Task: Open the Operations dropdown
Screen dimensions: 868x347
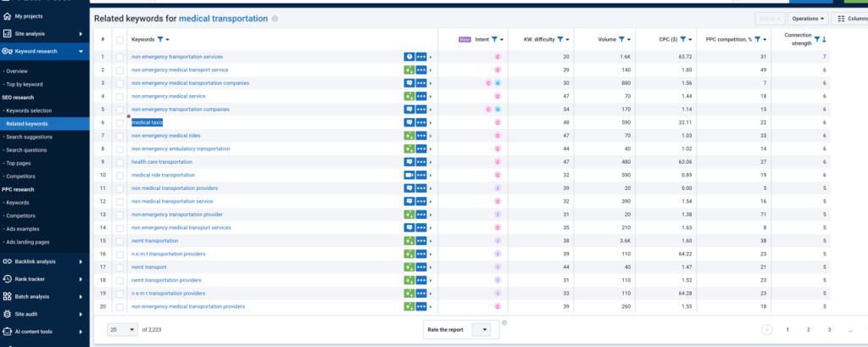Action: point(809,18)
